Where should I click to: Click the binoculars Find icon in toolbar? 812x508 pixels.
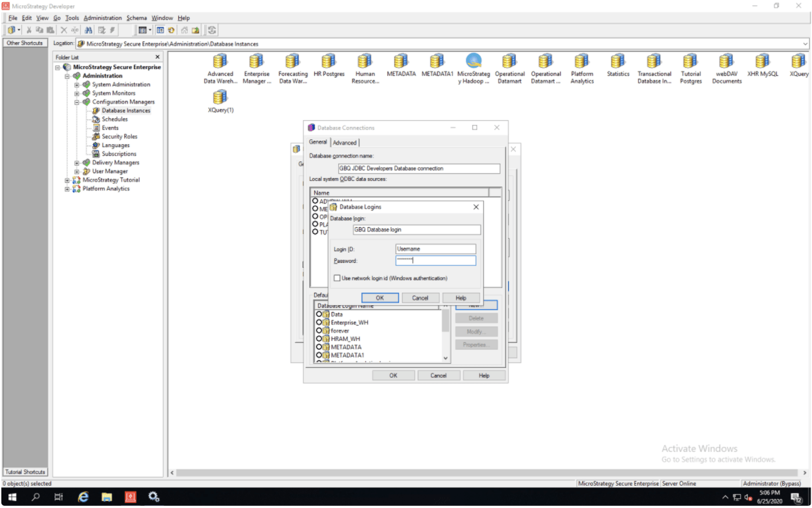pyautogui.click(x=88, y=30)
